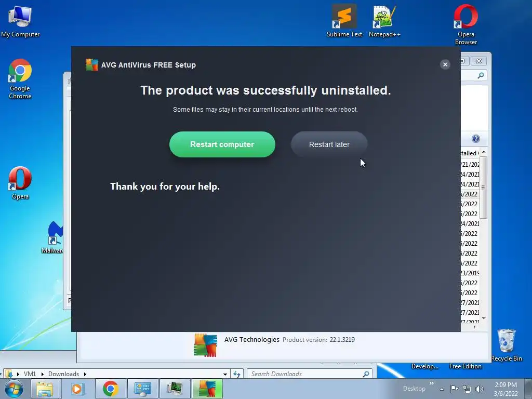This screenshot has width=532, height=399.
Task: Select the AVG taskbar item
Action: click(207, 389)
